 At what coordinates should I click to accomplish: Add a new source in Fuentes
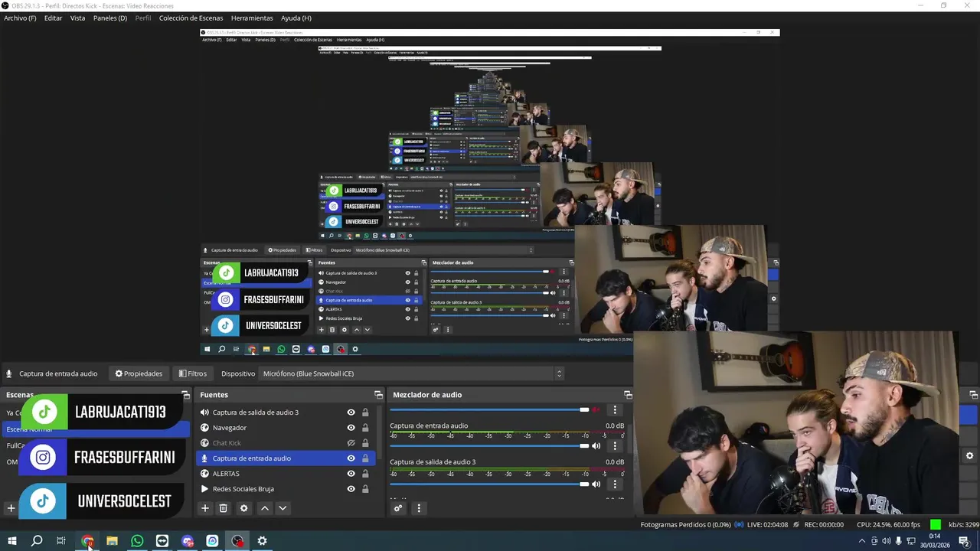pyautogui.click(x=204, y=507)
